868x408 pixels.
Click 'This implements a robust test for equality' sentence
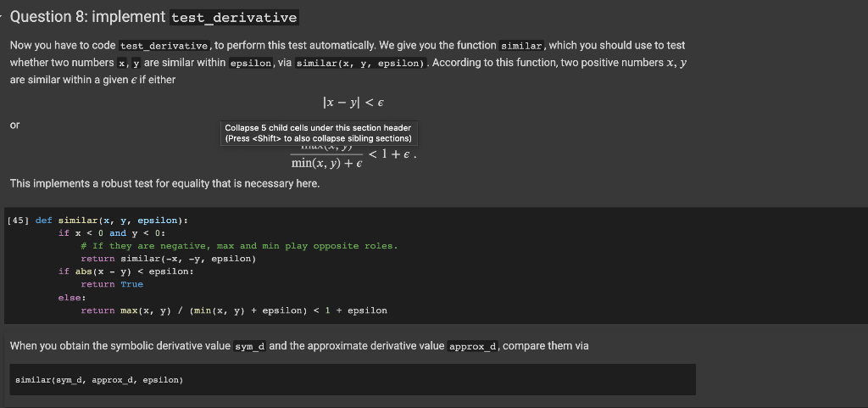[165, 183]
